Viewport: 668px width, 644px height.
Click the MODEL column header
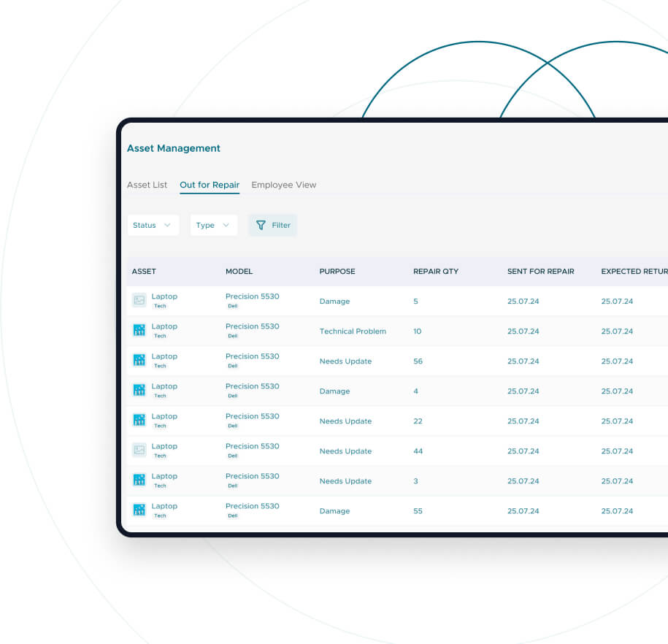click(x=239, y=271)
